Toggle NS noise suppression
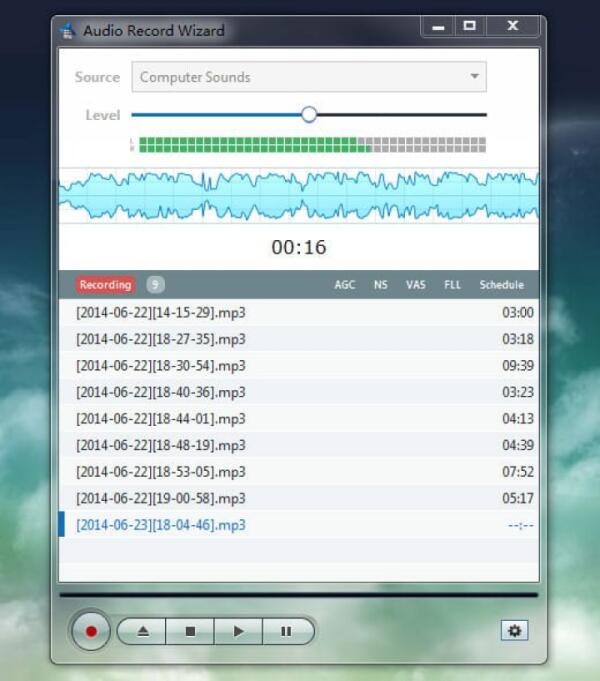Screen dimensions: 600x681 pos(381,285)
